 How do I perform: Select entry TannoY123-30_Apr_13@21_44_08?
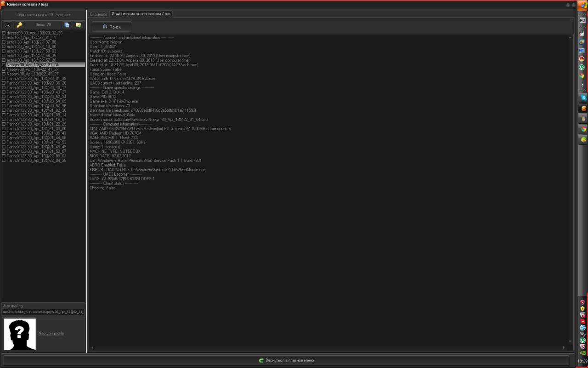pyautogui.click(x=36, y=138)
